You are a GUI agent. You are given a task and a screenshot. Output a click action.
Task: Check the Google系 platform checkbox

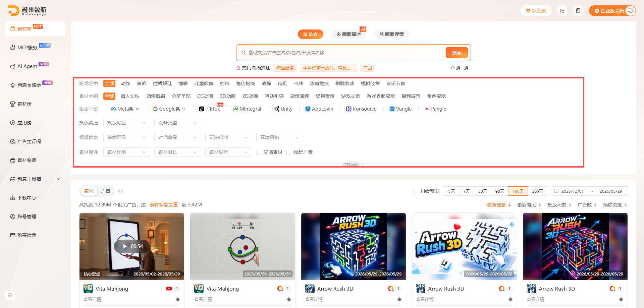click(149, 109)
